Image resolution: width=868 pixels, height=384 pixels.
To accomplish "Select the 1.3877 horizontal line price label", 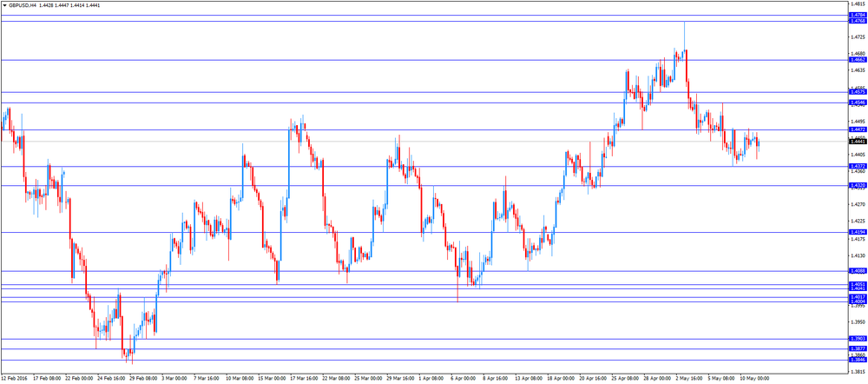I will (x=857, y=348).
